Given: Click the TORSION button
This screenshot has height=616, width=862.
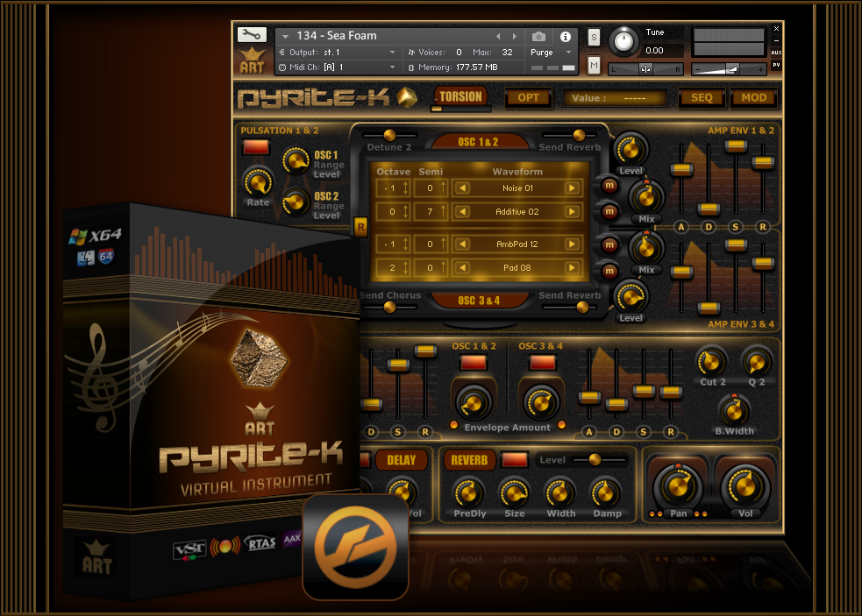Looking at the screenshot, I should pos(461,96).
